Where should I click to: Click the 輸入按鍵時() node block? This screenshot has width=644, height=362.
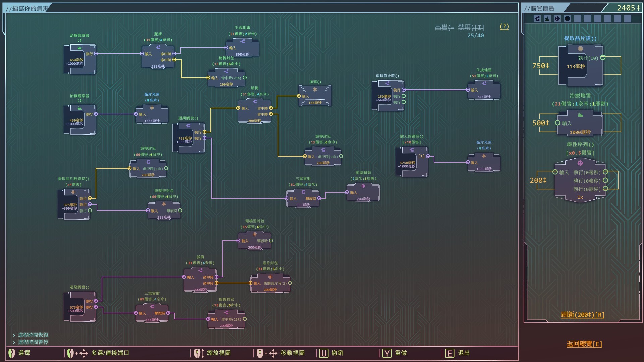coord(412,162)
